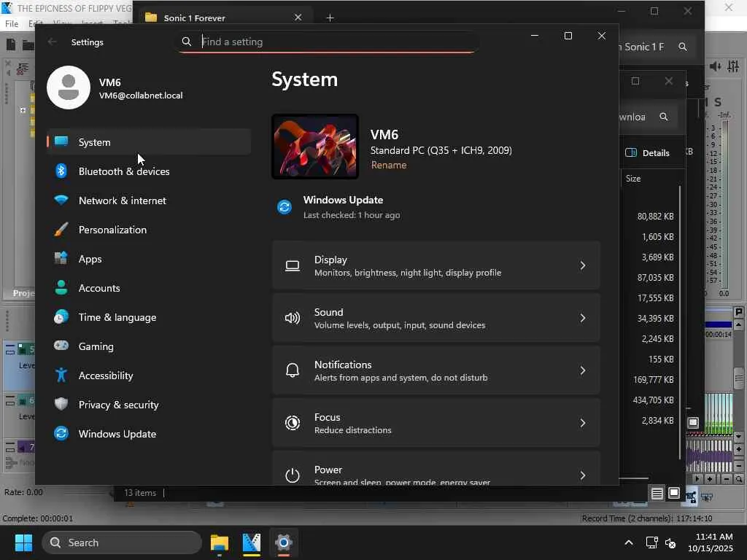This screenshot has height=560, width=747.
Task: Switch File Explorer to details list view
Action: click(657, 494)
